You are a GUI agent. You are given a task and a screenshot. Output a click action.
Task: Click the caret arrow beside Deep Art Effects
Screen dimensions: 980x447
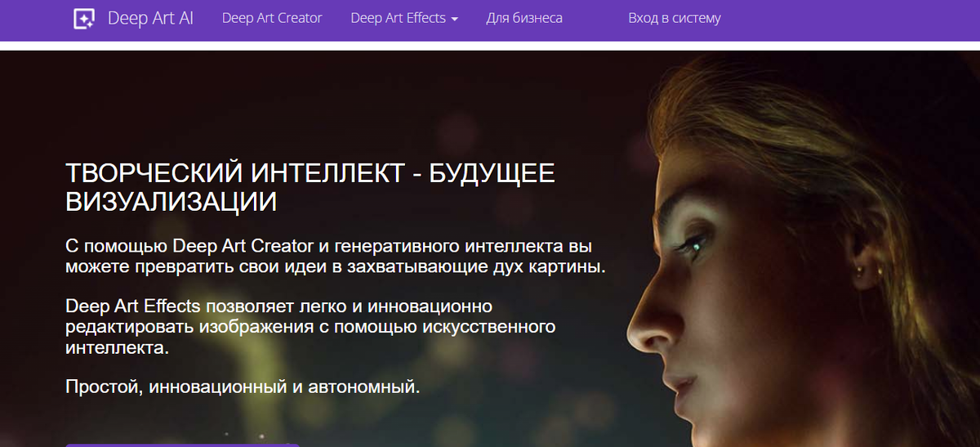pyautogui.click(x=454, y=19)
